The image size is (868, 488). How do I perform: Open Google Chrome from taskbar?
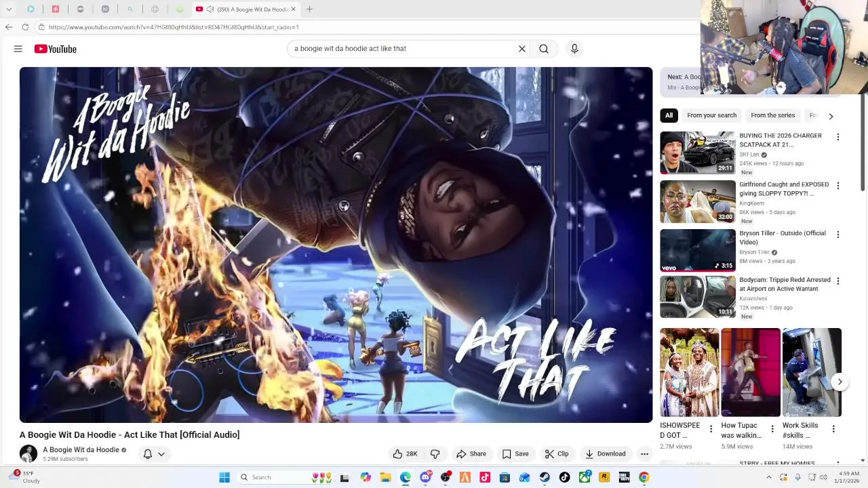tap(644, 477)
